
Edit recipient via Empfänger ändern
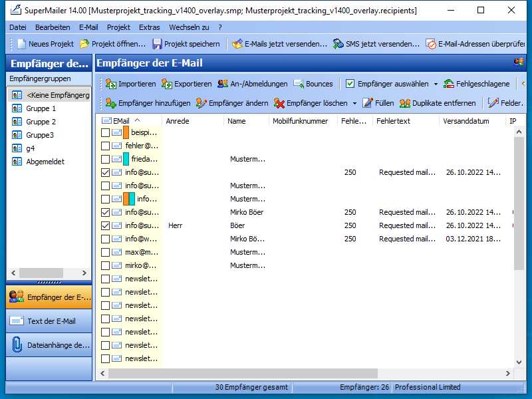[232, 103]
